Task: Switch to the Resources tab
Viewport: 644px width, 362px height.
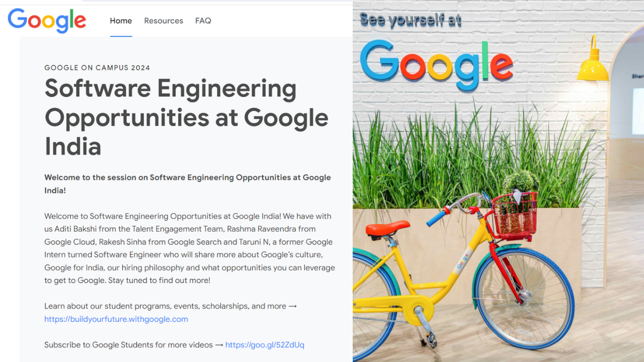Action: 164,21
